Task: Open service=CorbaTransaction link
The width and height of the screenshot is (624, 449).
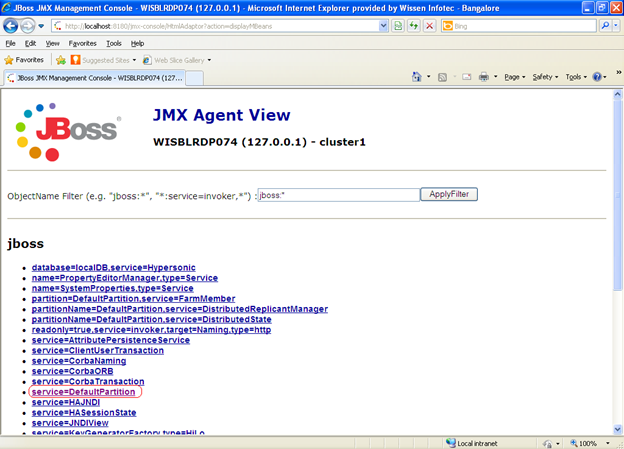Action: click(88, 381)
